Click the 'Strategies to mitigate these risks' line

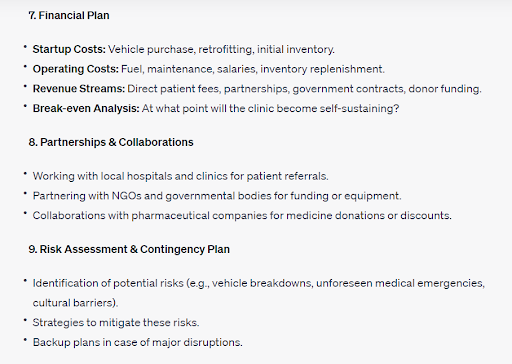pos(116,323)
